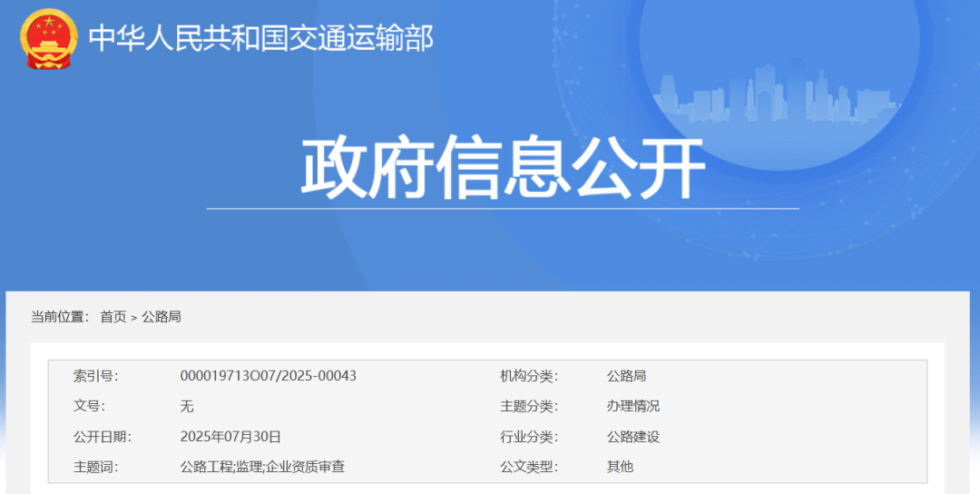980x494 pixels.
Task: Select the index number 000019713O07/2025-00043
Action: click(x=268, y=376)
